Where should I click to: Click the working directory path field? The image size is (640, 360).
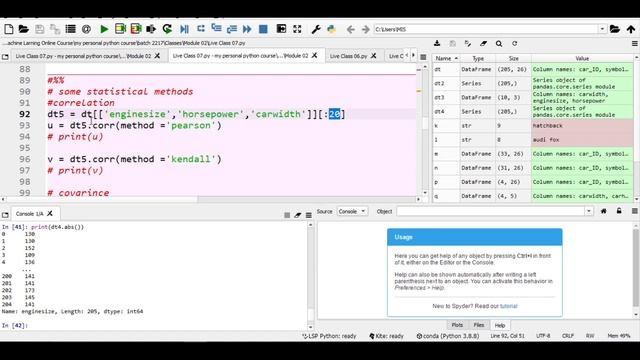[486, 29]
